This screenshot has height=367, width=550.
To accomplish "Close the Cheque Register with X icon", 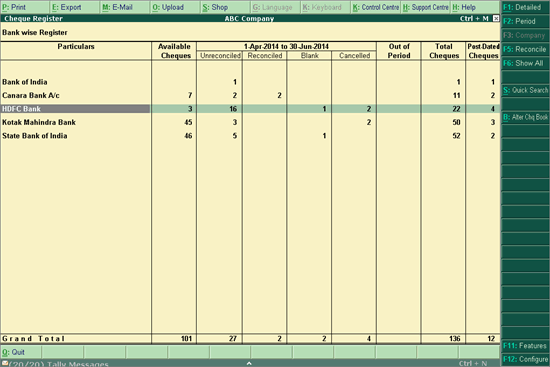I will click(496, 19).
